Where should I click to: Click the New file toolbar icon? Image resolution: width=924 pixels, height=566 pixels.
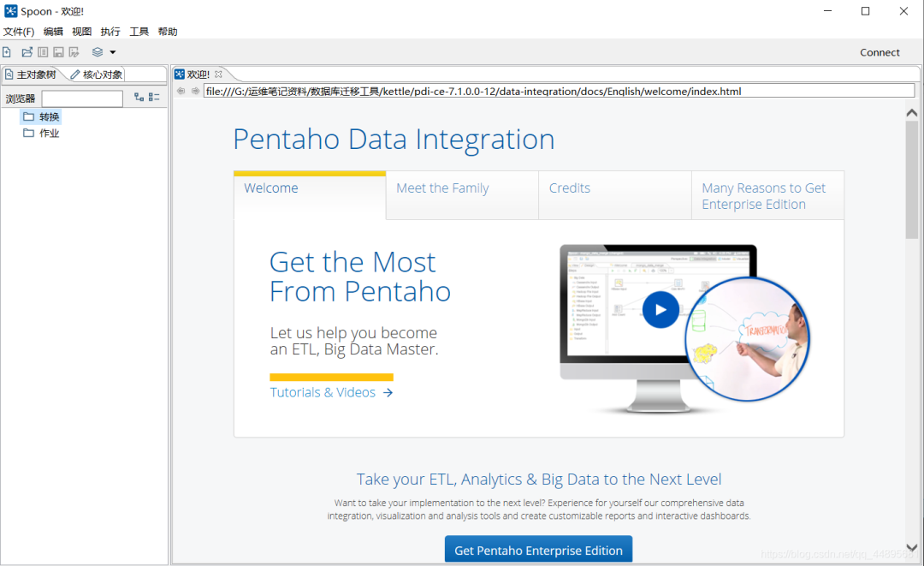pos(7,52)
